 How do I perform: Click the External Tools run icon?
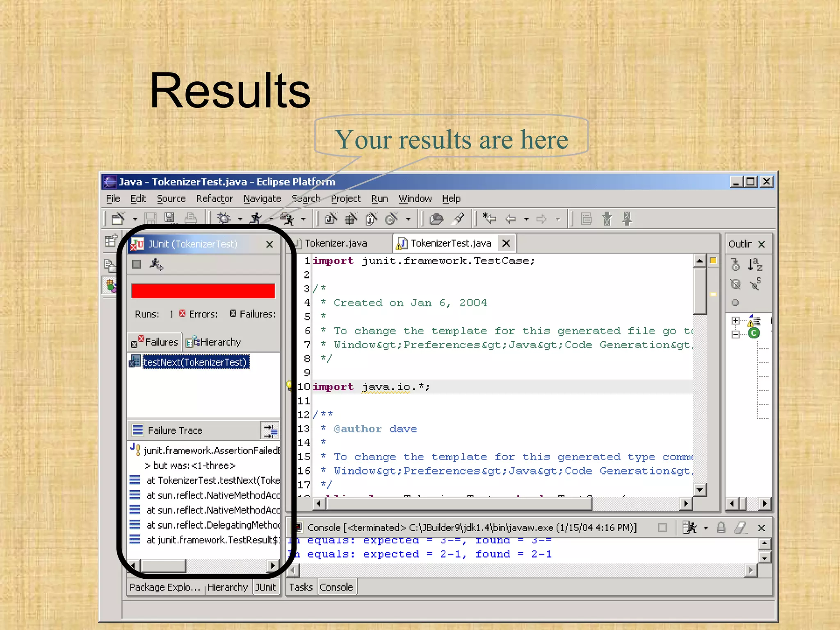tap(288, 219)
